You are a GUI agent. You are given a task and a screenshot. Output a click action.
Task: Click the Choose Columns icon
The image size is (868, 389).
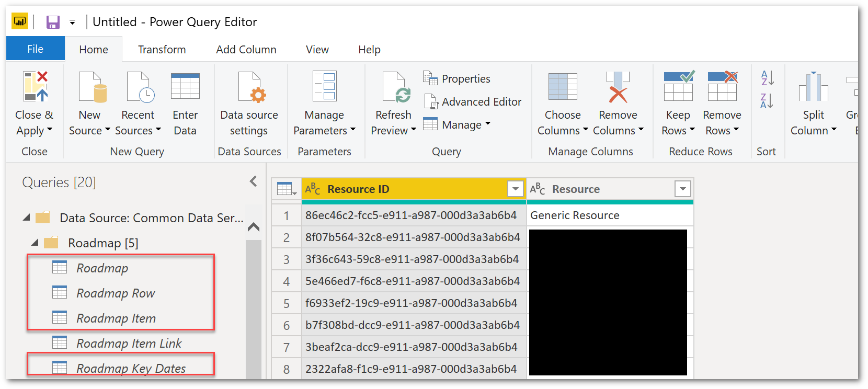pyautogui.click(x=563, y=86)
